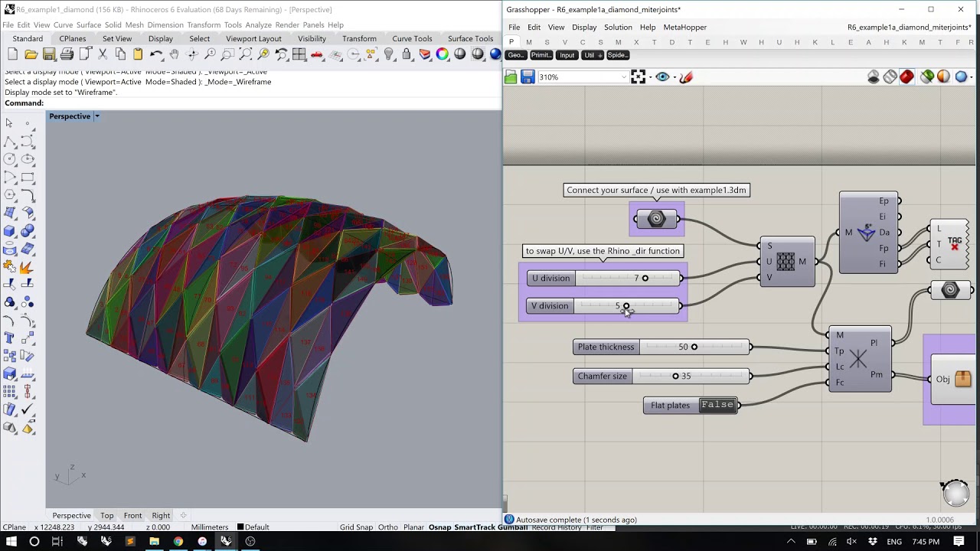Save the Grasshopper document with disk icon
This screenshot has width=980, height=551.
(528, 77)
